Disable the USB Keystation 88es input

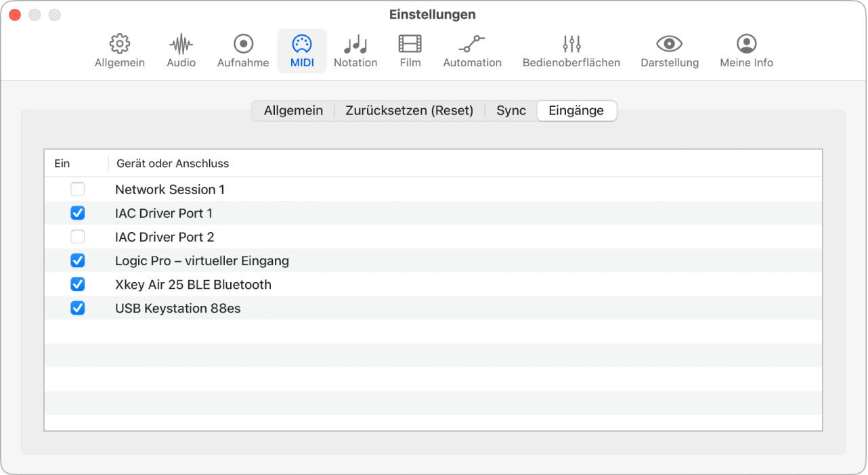coord(78,308)
